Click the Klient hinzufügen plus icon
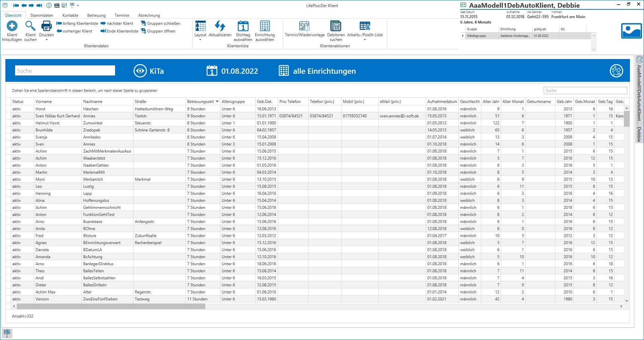This screenshot has height=340, width=644. 12,26
